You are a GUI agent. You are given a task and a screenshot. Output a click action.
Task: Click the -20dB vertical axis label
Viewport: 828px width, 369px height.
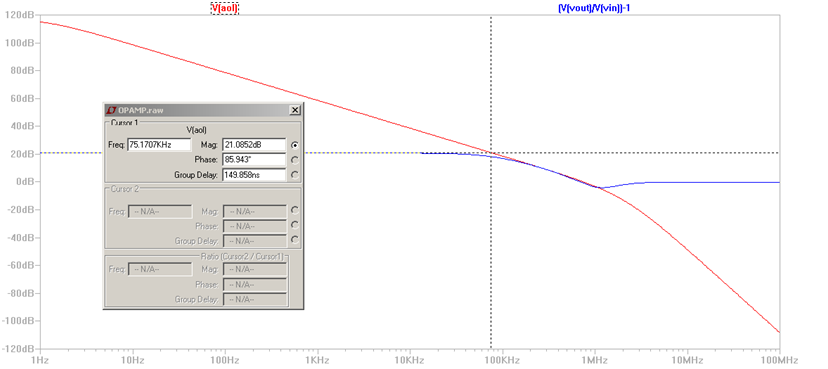tap(20, 210)
